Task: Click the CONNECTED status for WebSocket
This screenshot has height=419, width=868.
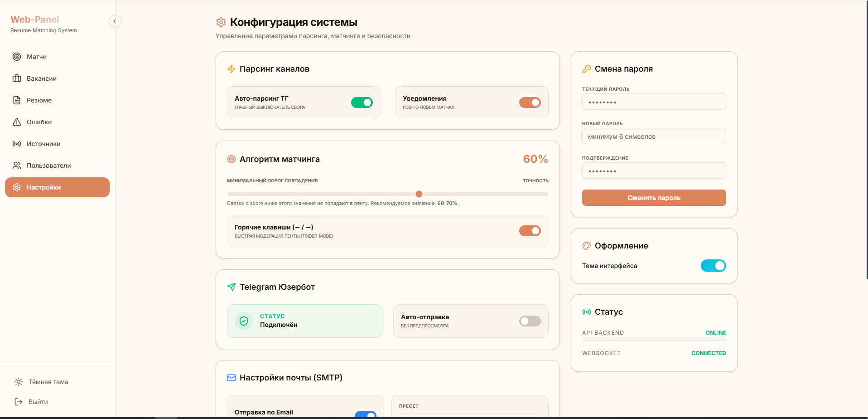Action: (709, 353)
